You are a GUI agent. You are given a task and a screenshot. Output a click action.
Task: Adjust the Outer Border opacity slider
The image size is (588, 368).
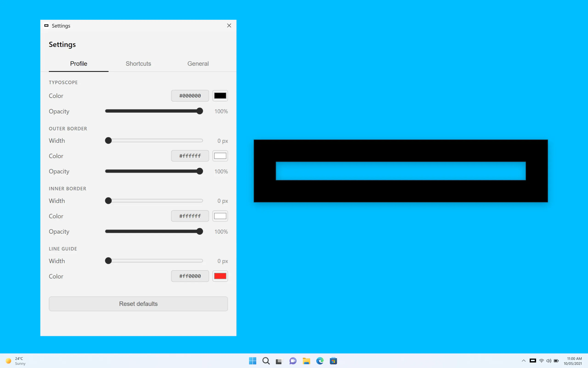coord(154,171)
